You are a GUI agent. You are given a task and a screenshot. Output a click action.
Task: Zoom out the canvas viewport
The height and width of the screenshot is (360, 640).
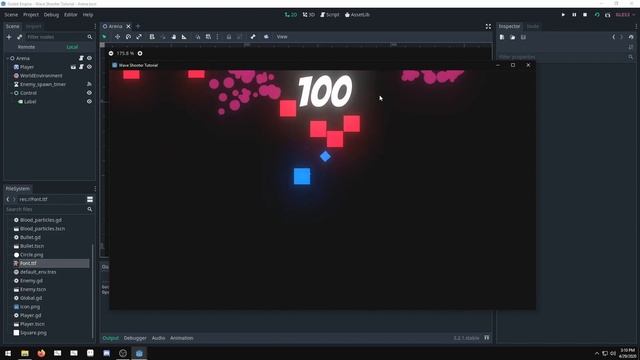[111, 53]
